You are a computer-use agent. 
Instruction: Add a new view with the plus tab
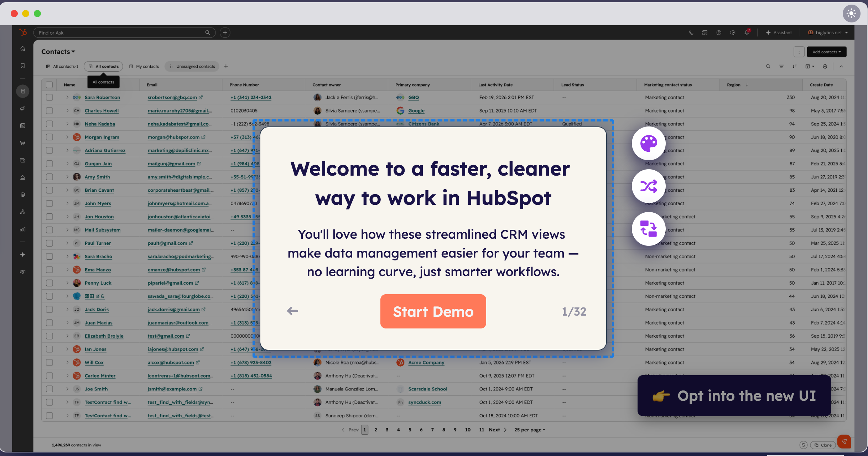[226, 66]
